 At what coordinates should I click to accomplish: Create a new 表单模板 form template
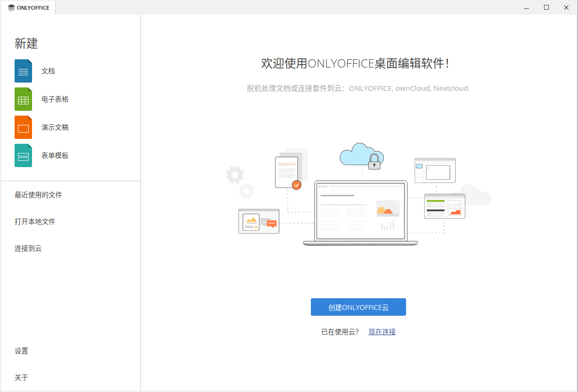(55, 155)
